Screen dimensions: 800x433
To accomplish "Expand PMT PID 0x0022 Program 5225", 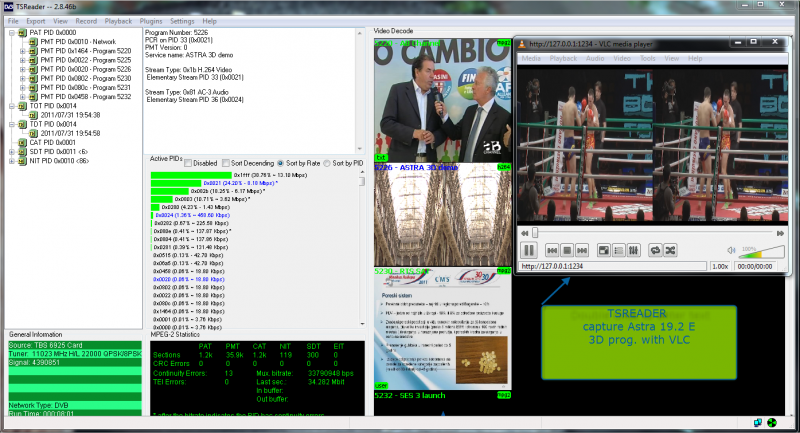I will click(22, 60).
